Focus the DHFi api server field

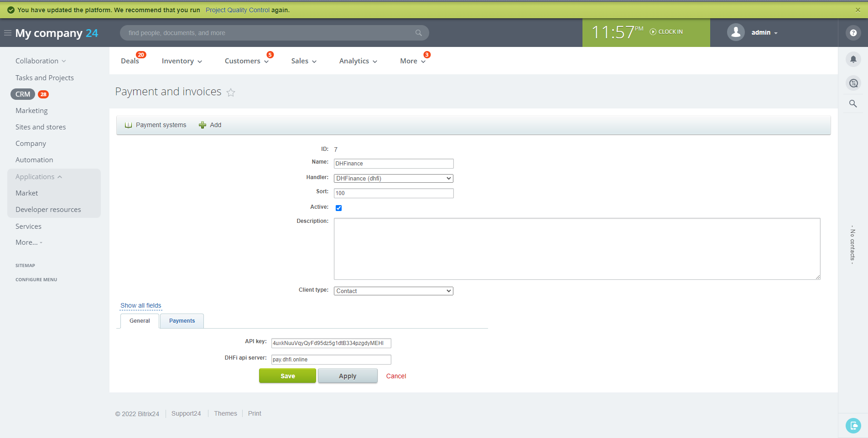pos(331,360)
